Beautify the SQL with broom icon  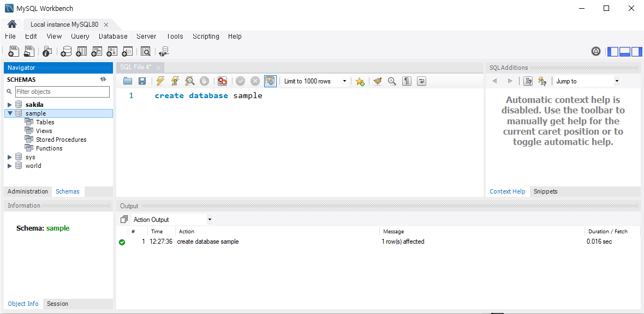(378, 81)
